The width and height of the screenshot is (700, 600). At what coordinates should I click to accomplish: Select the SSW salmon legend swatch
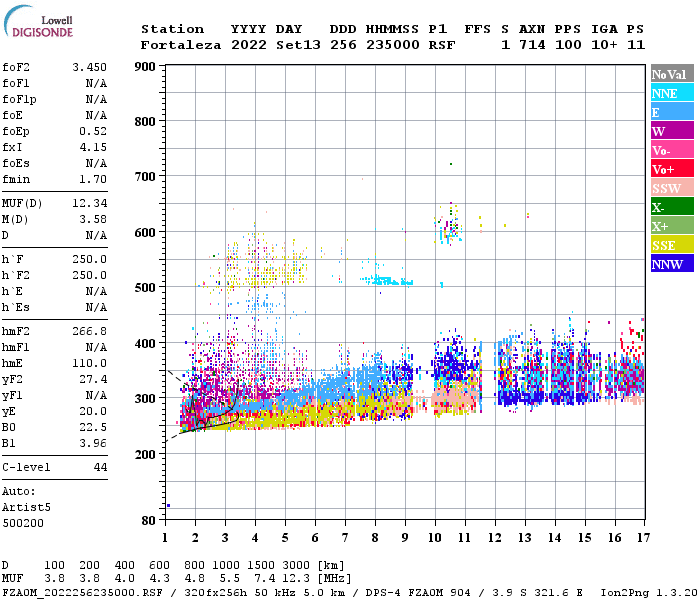672,188
